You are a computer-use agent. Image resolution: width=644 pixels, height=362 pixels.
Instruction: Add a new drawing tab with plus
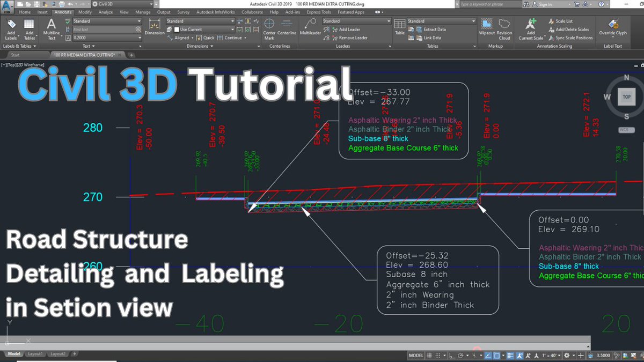pos(132,55)
